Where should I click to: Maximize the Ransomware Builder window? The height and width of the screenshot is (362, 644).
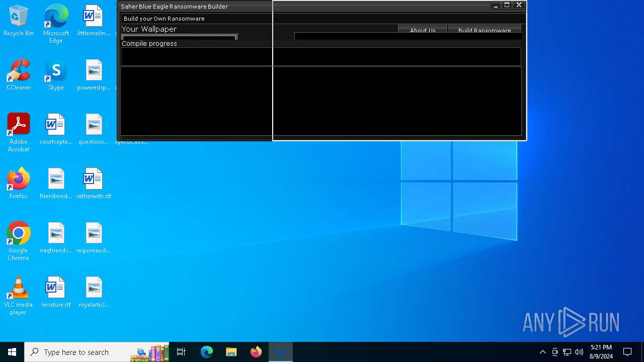tap(507, 6)
